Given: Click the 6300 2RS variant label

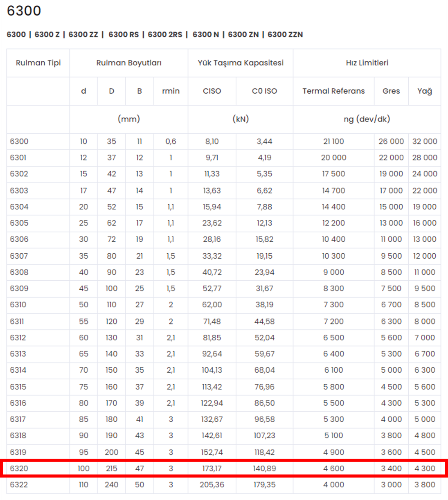Looking at the screenshot, I should click(x=165, y=35).
